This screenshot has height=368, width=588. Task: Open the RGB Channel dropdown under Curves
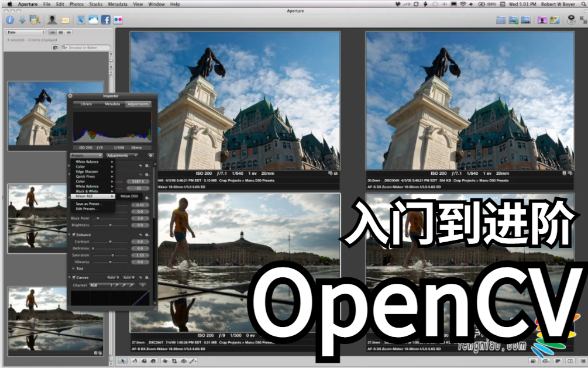(100, 284)
